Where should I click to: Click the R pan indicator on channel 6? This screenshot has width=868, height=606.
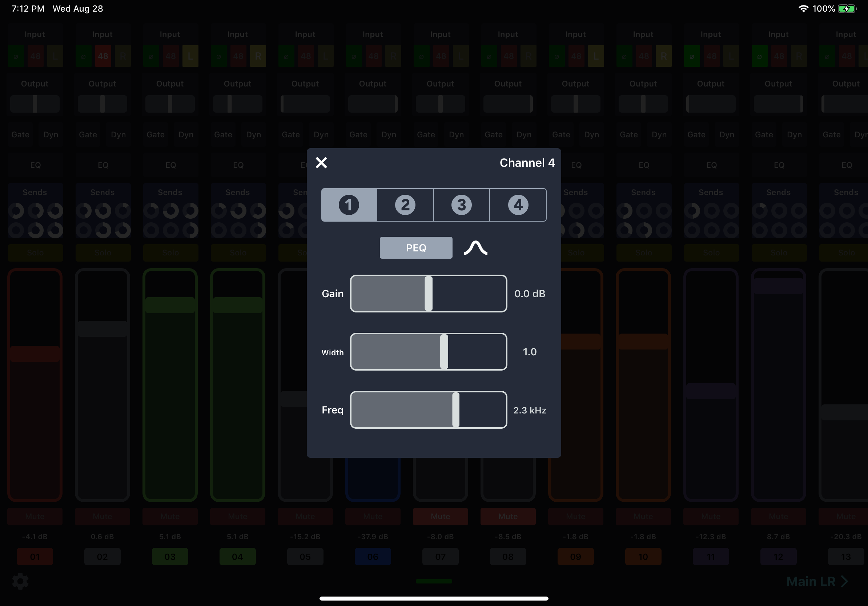pos(393,56)
